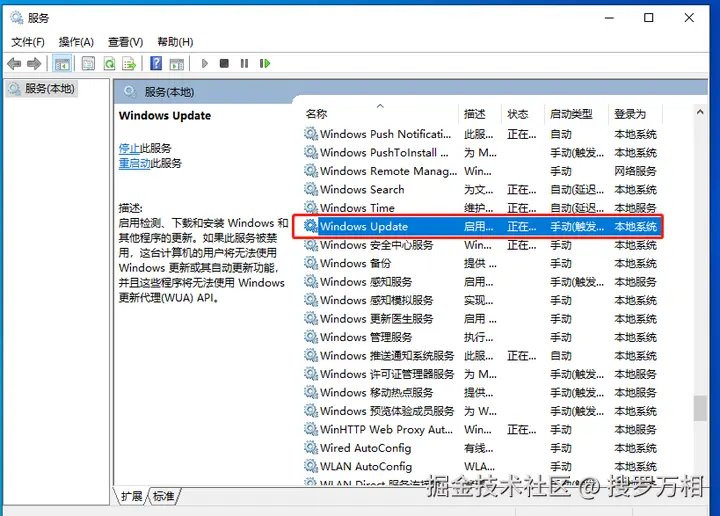
Task: Open the Help toolbar icon
Action: click(156, 63)
